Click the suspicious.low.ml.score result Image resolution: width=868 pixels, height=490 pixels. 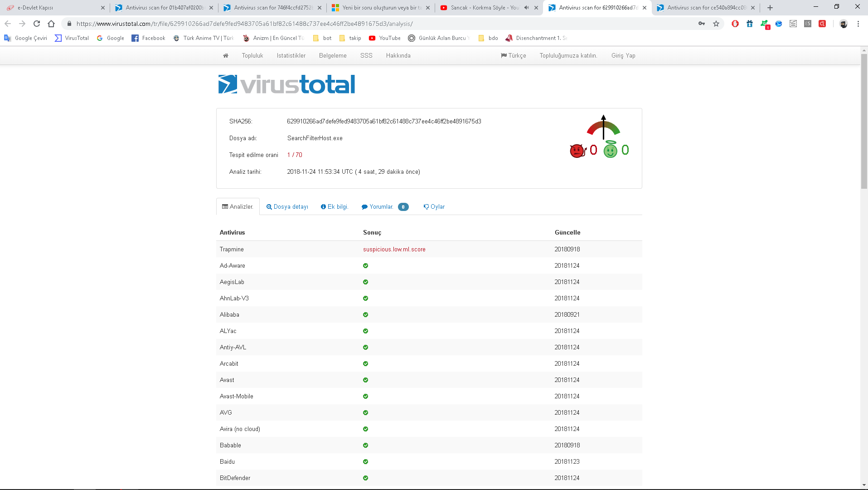point(394,250)
